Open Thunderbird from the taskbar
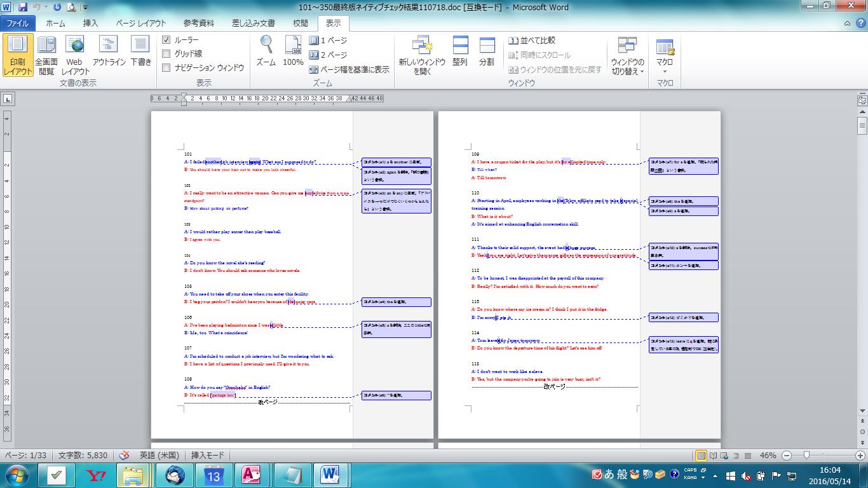The height and width of the screenshot is (488, 868). coord(175,475)
